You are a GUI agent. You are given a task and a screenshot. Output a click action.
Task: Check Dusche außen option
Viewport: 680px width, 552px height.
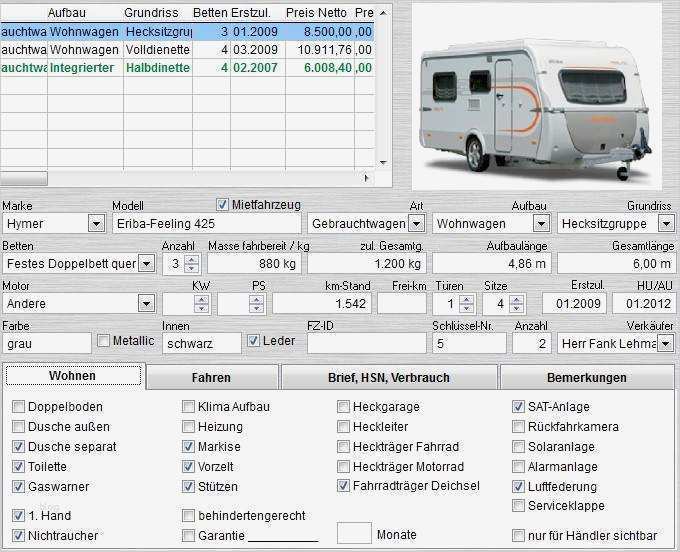[x=18, y=427]
